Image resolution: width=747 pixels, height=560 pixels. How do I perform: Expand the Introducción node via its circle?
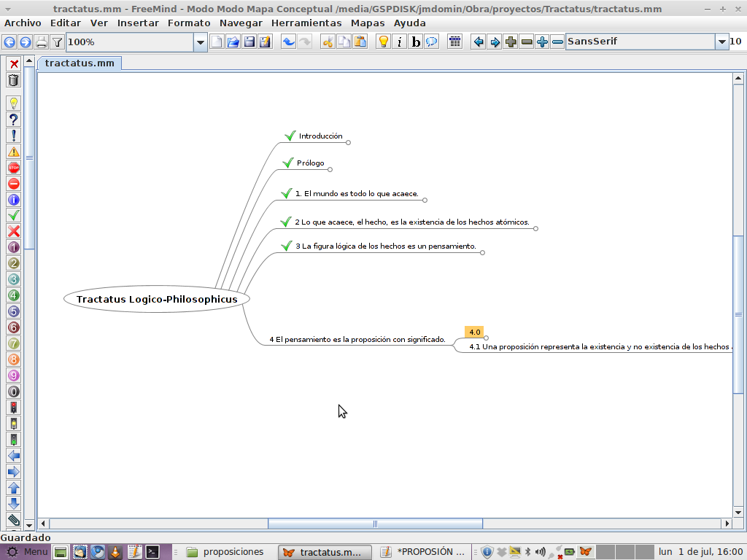[348, 142]
